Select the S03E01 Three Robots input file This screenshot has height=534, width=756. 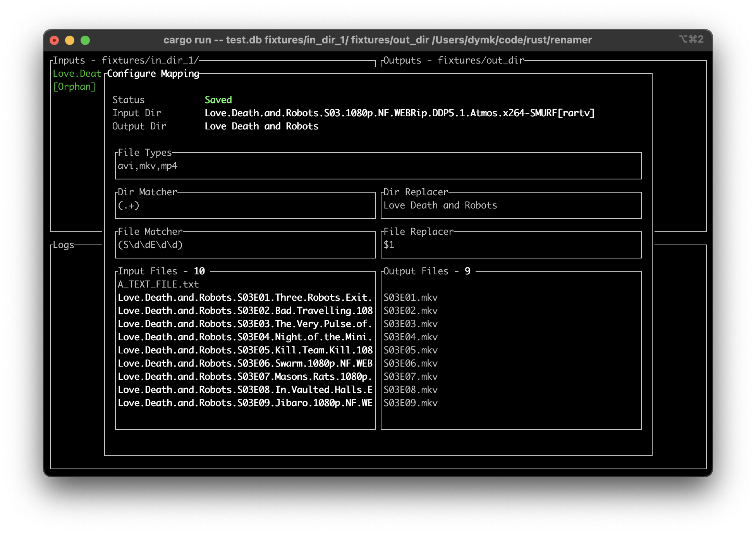pos(245,298)
